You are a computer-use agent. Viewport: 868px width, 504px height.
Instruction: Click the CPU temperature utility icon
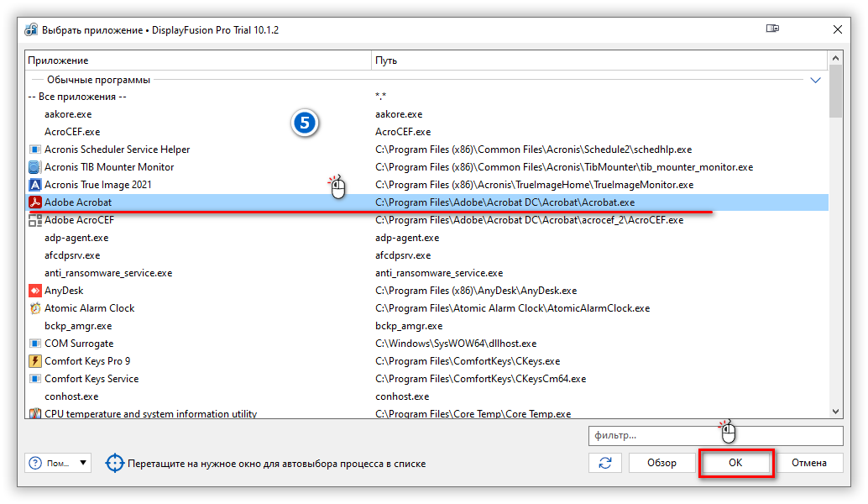point(35,414)
